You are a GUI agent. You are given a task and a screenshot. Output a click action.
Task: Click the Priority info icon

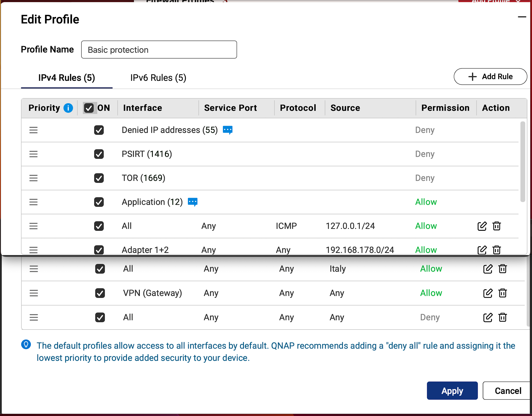coord(68,108)
